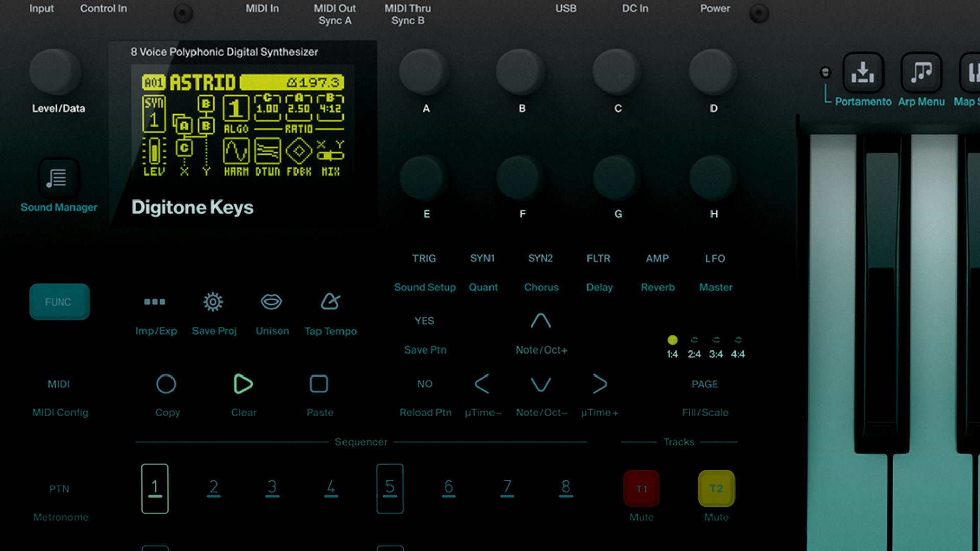
Task: Click the PAGE button
Action: (x=704, y=384)
